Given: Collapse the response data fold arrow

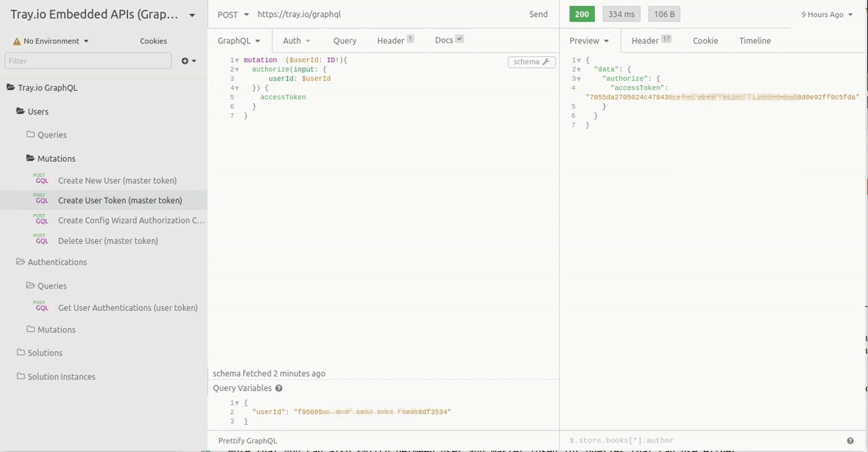Looking at the screenshot, I should click(x=579, y=70).
